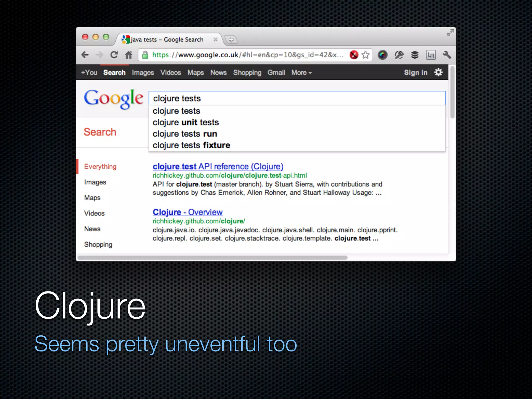This screenshot has width=532, height=399.
Task: Focus the clojure tests search box
Action: point(297,98)
